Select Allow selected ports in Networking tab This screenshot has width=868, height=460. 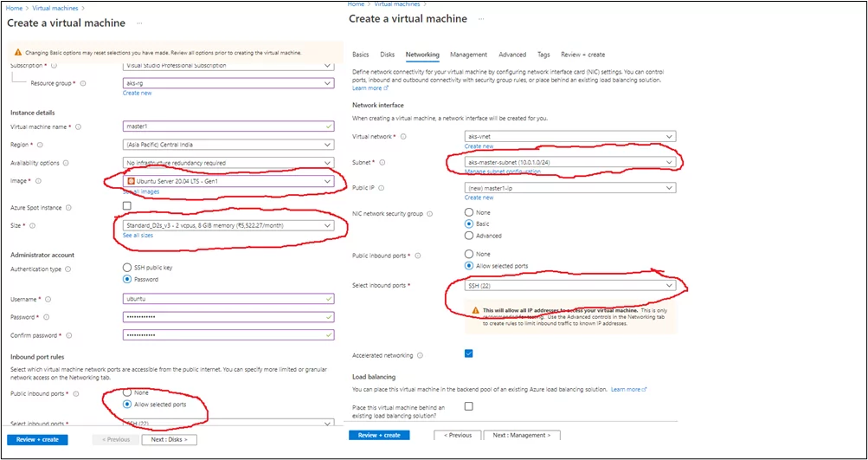(469, 265)
